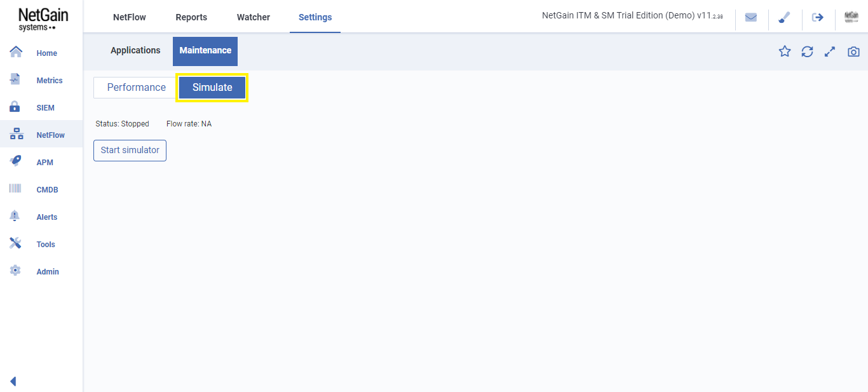This screenshot has height=392, width=868.
Task: Navigate to CMDB sidebar label
Action: pyautogui.click(x=48, y=190)
